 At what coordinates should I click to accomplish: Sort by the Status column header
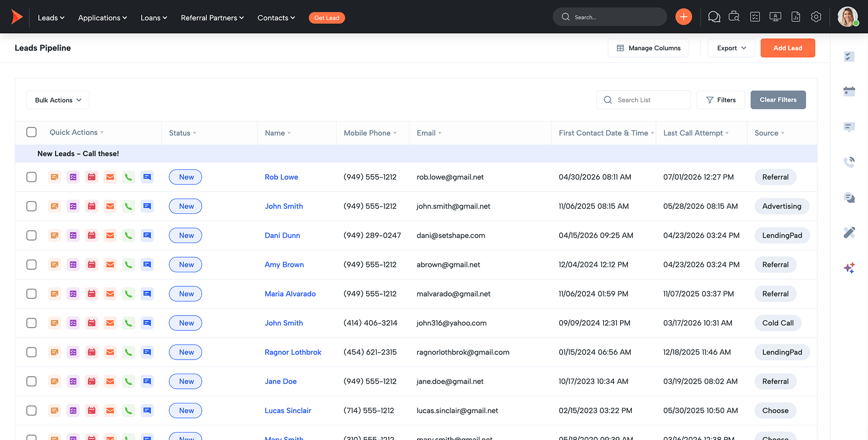point(183,133)
